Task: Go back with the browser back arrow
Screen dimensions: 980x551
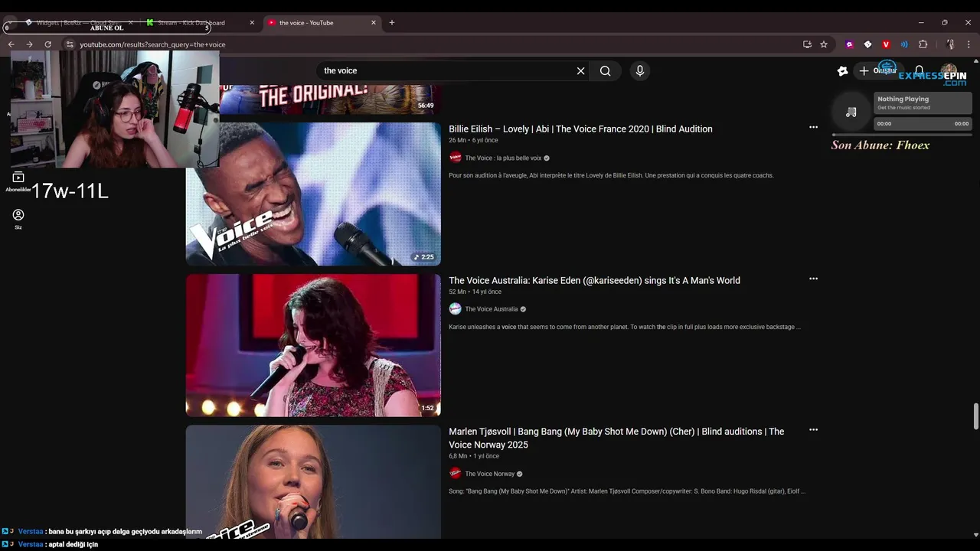Action: (11, 44)
